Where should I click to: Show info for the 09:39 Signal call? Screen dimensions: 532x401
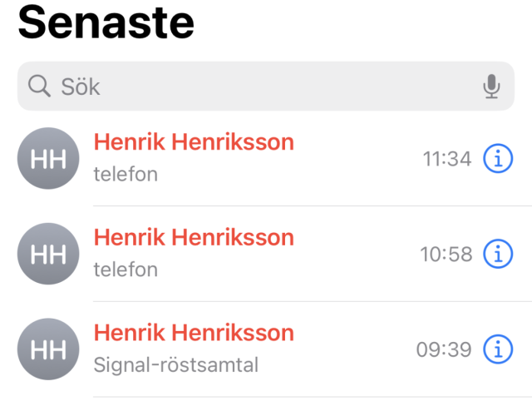[498, 349]
